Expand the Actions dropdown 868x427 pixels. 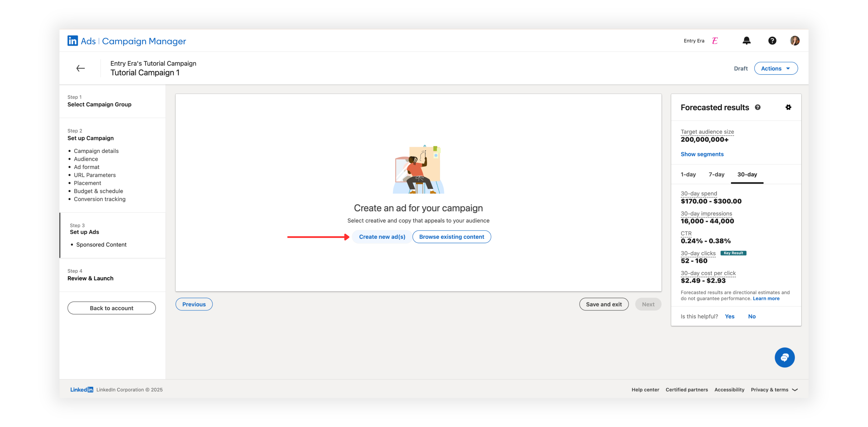tap(776, 68)
